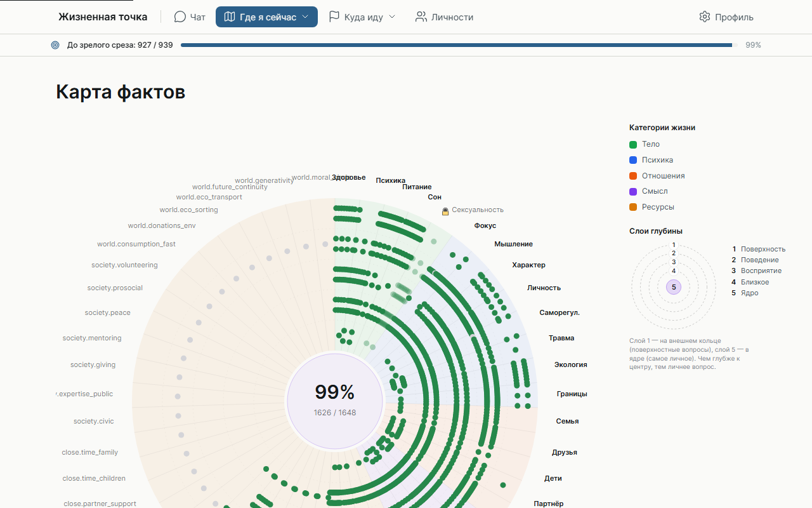
Task: Select the society.mentoring sector label
Action: pyautogui.click(x=92, y=338)
